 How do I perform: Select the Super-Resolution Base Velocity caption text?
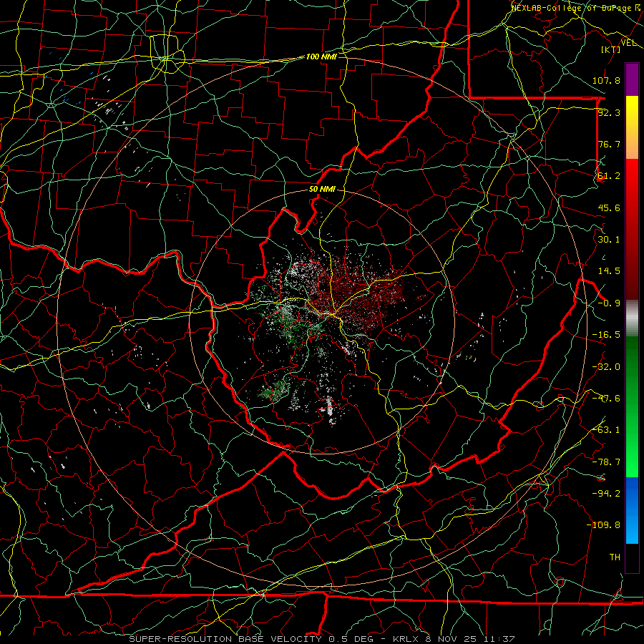321,639
